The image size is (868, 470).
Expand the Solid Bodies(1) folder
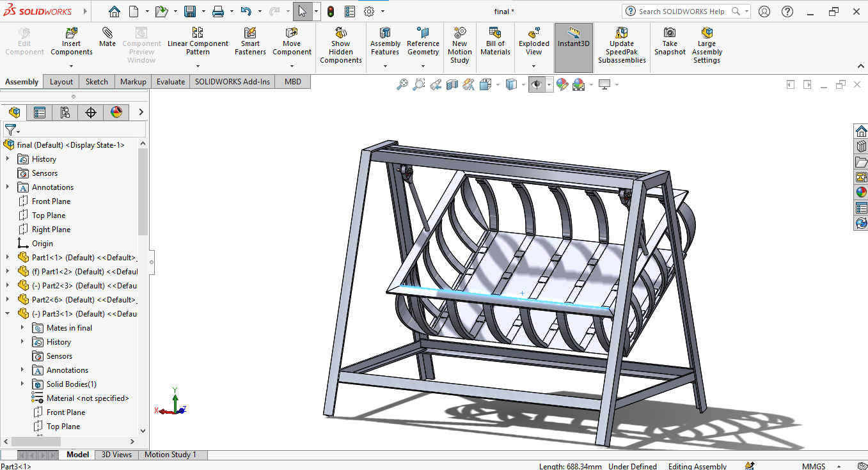click(22, 384)
